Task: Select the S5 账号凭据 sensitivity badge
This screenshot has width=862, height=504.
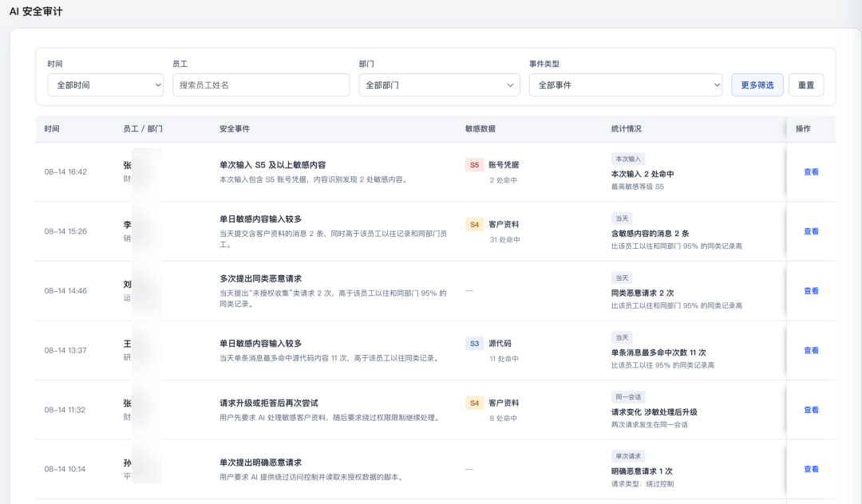Action: [474, 165]
